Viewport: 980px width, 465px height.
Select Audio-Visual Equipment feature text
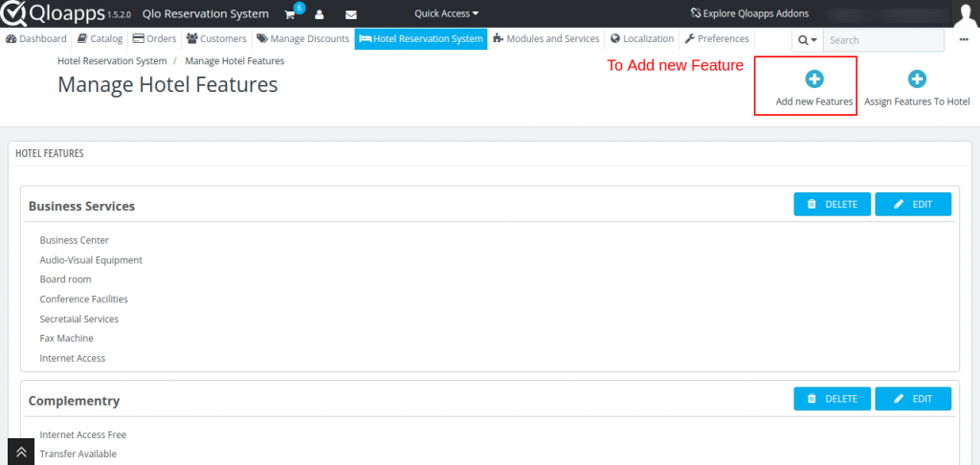click(91, 260)
